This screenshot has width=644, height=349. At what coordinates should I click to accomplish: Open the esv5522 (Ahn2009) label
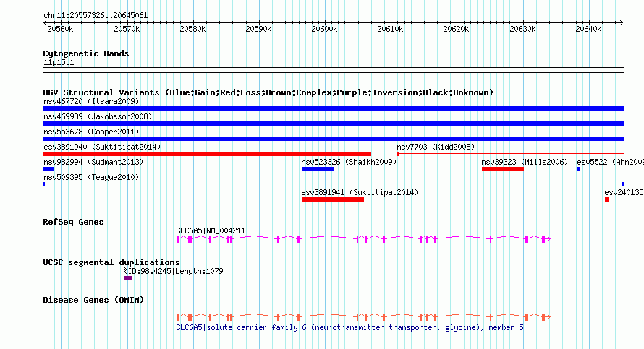tap(610, 162)
